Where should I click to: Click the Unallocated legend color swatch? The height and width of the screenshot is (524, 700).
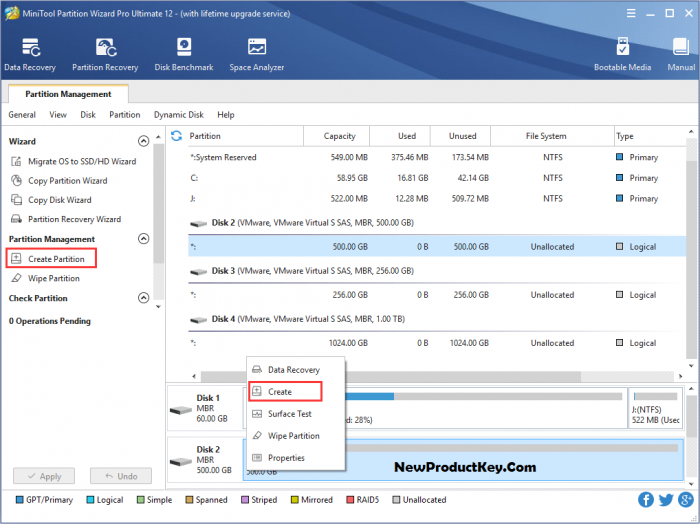(397, 499)
